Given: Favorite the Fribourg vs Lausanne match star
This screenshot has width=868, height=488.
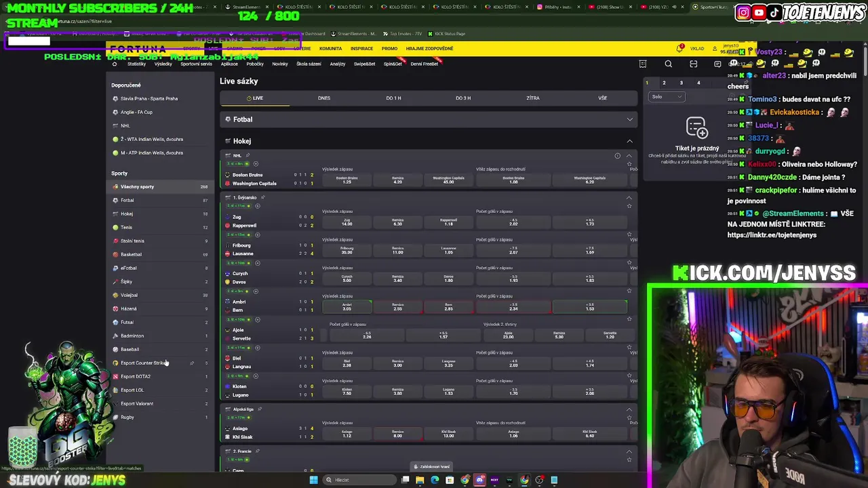Looking at the screenshot, I should click(x=629, y=235).
